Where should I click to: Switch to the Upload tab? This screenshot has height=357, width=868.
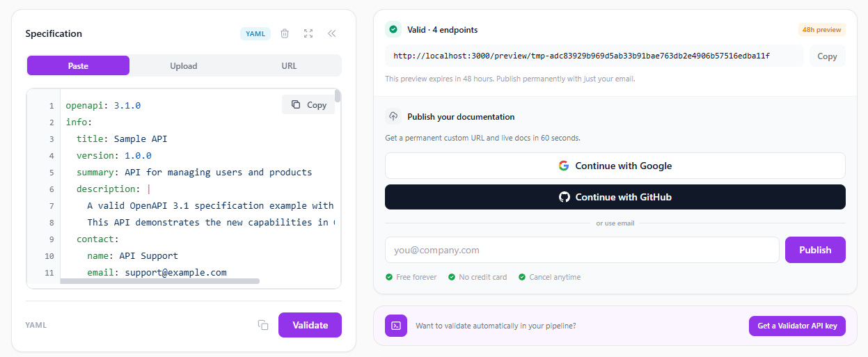click(x=184, y=65)
